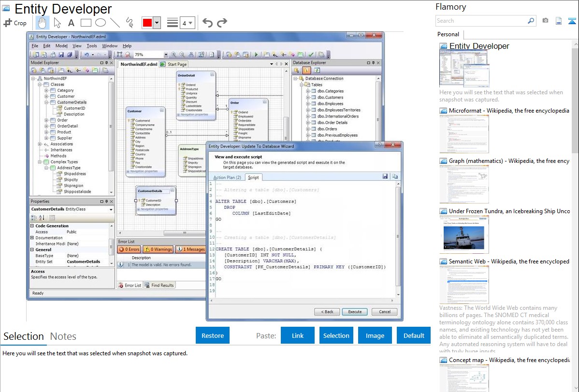Toggle the 1 Messages filter

point(190,249)
